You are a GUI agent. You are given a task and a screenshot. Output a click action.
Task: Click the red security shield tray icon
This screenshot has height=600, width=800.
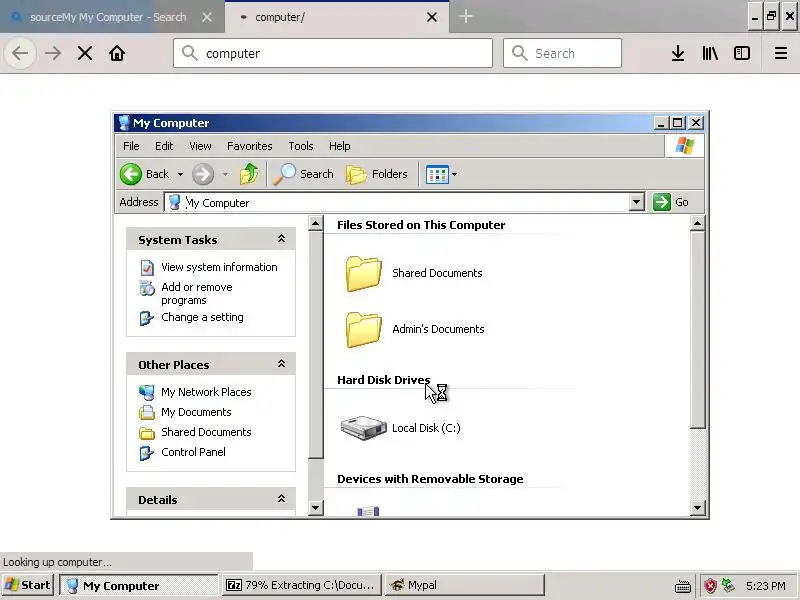[x=710, y=586]
